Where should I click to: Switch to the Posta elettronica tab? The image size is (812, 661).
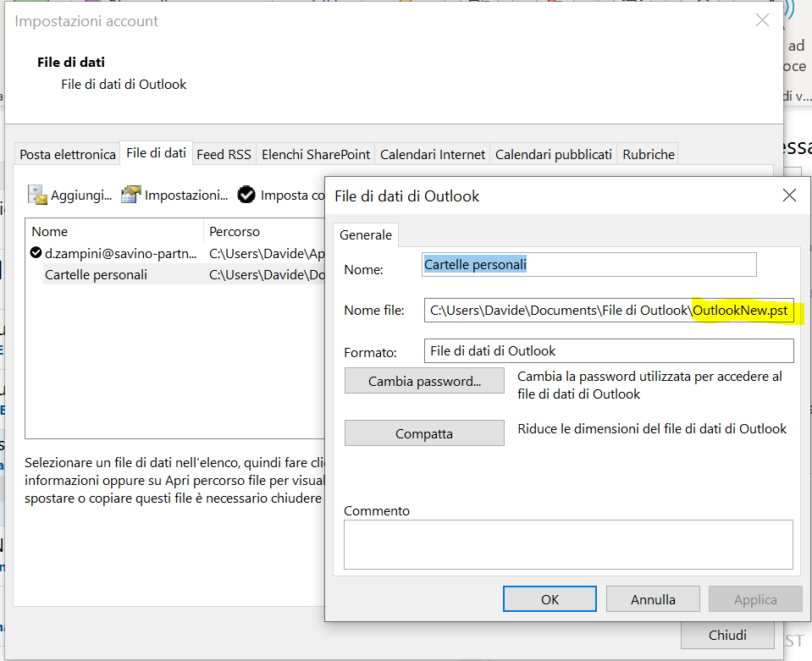coord(68,154)
